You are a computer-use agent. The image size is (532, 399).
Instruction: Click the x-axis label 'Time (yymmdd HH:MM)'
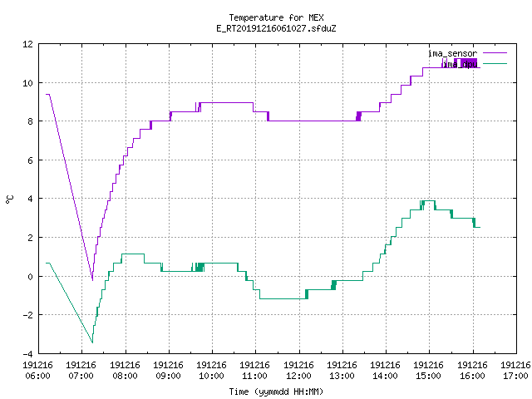(276, 392)
